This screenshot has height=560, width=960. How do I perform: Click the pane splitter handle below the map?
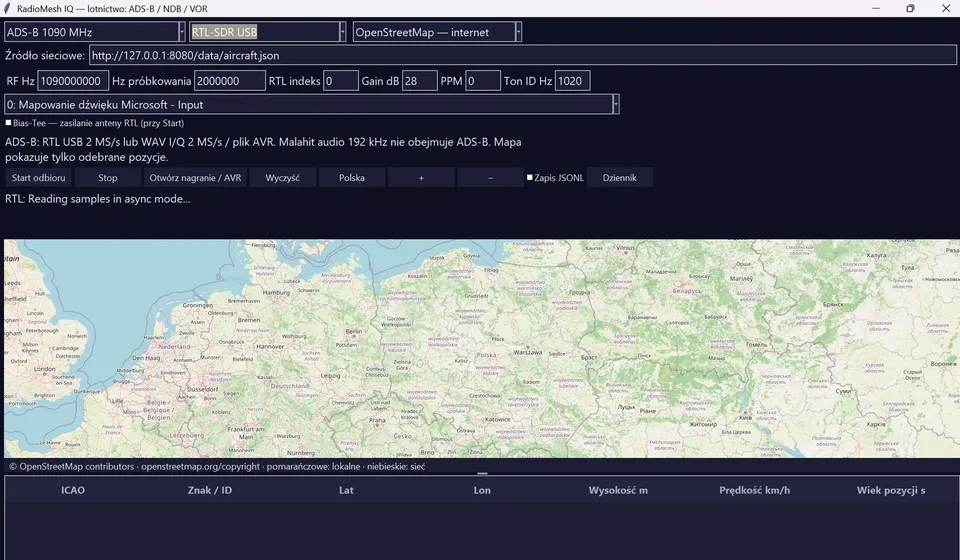tap(482, 473)
